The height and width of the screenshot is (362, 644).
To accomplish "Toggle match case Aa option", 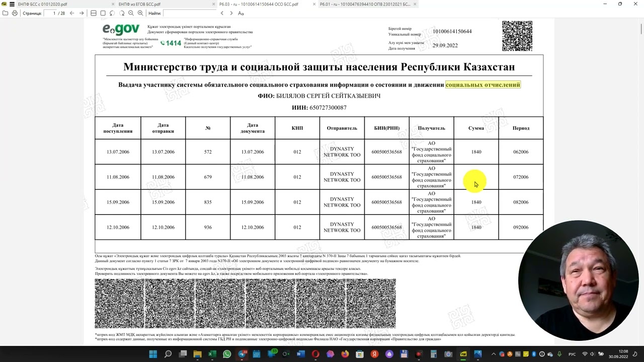I will pos(240,13).
